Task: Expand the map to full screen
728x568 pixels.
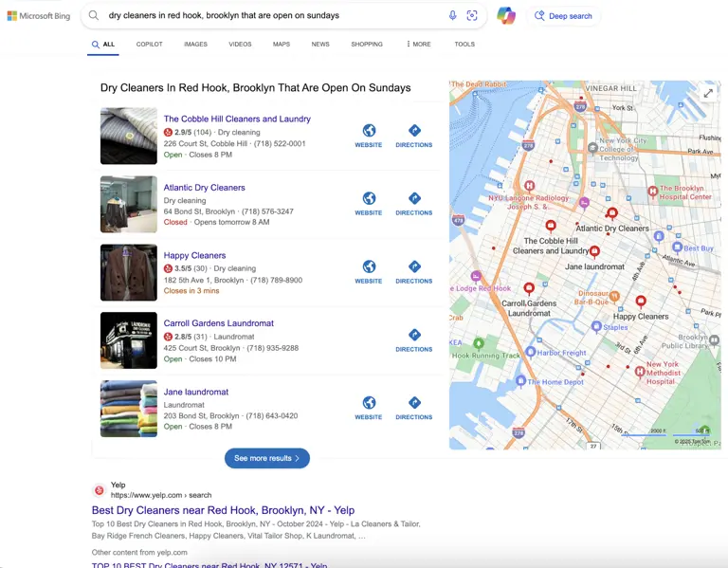Action: tap(707, 93)
